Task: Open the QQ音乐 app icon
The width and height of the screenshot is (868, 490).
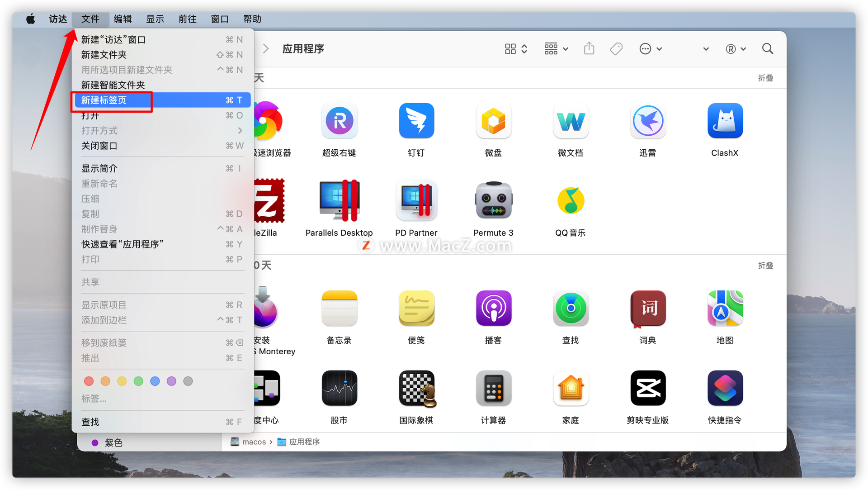Action: pos(571,200)
